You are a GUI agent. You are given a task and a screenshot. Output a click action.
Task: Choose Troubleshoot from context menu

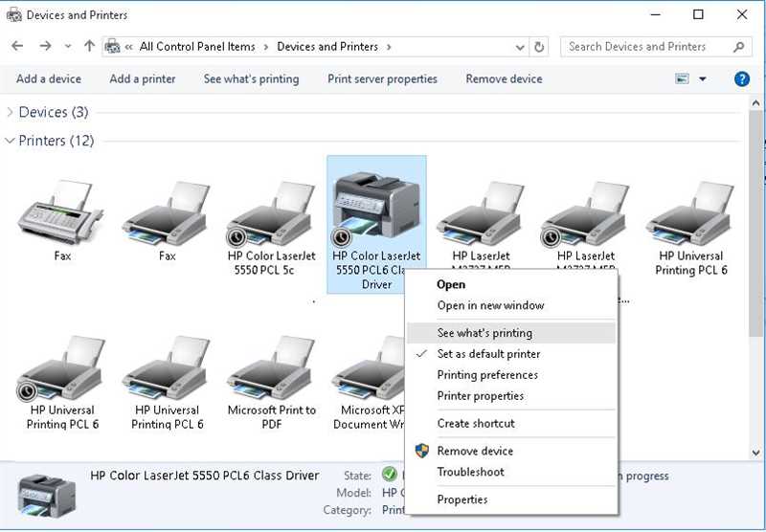[x=511, y=472]
